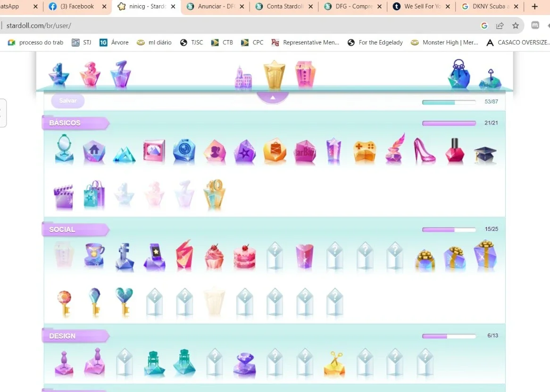This screenshot has height=392, width=550.
Task: Open the CASACO OVERSIZE bookmark
Action: pos(518,42)
